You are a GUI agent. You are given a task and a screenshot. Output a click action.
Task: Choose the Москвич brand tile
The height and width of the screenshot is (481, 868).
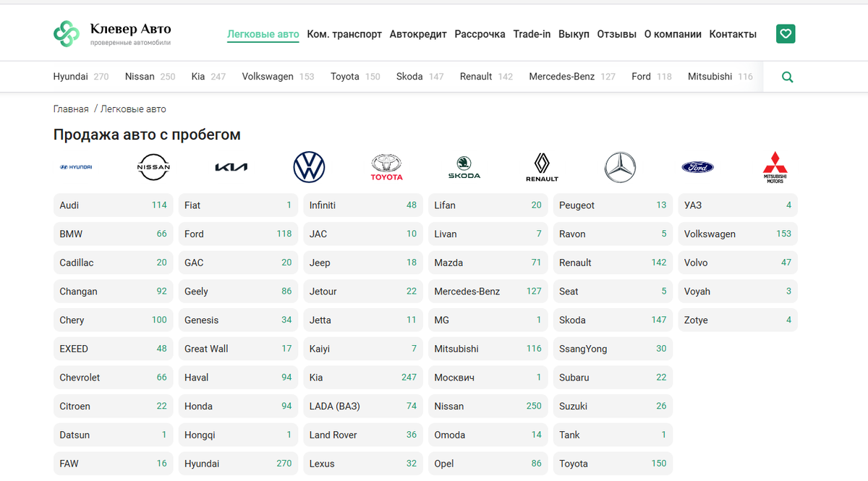point(488,378)
